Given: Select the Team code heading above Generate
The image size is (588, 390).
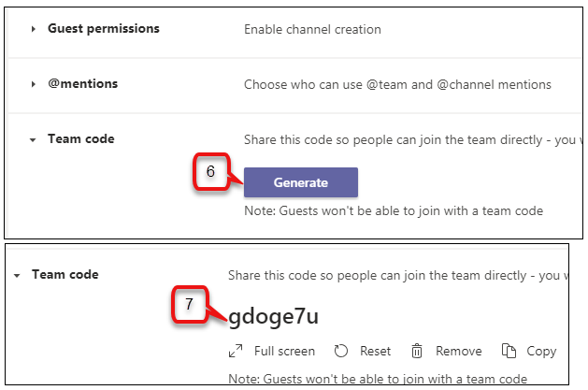Looking at the screenshot, I should pyautogui.click(x=81, y=138).
